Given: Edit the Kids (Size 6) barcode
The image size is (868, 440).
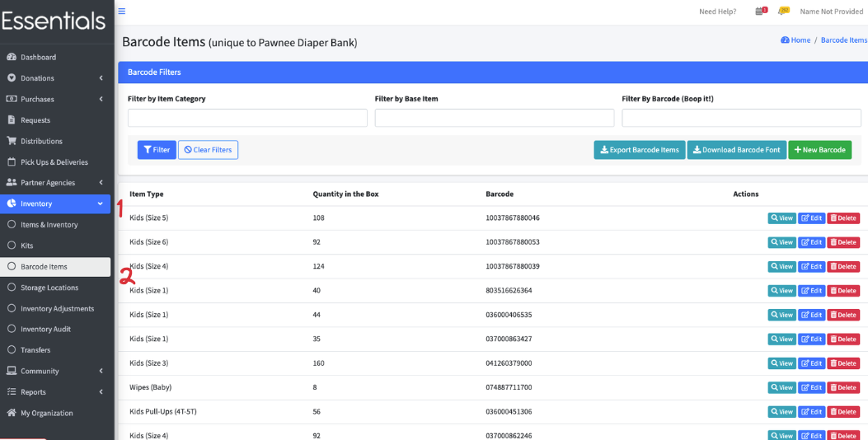Looking at the screenshot, I should pos(812,242).
